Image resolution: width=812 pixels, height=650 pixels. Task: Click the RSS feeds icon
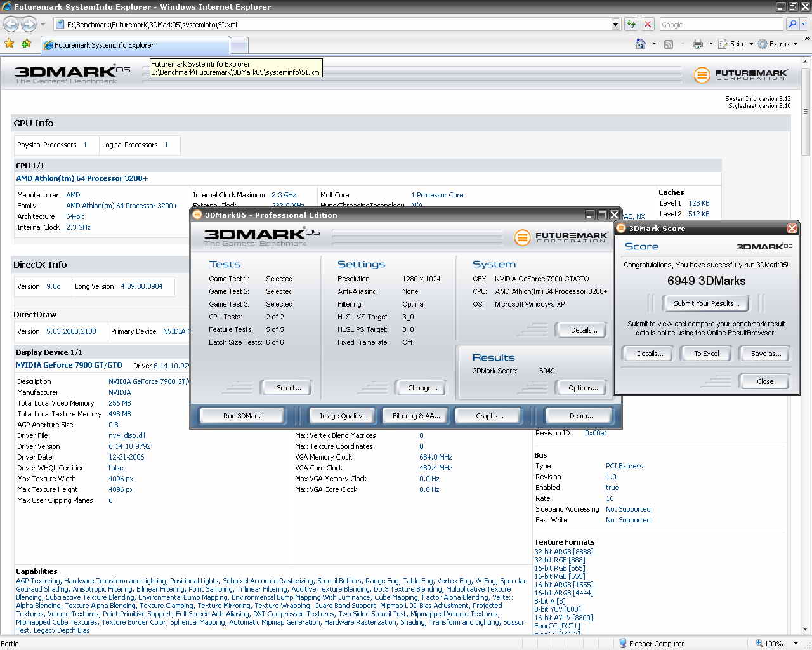[x=668, y=44]
